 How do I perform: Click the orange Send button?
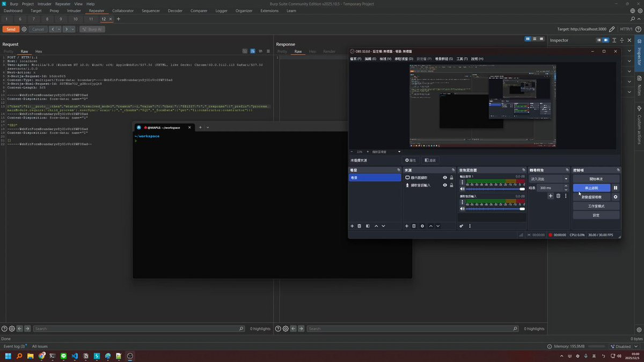11,29
